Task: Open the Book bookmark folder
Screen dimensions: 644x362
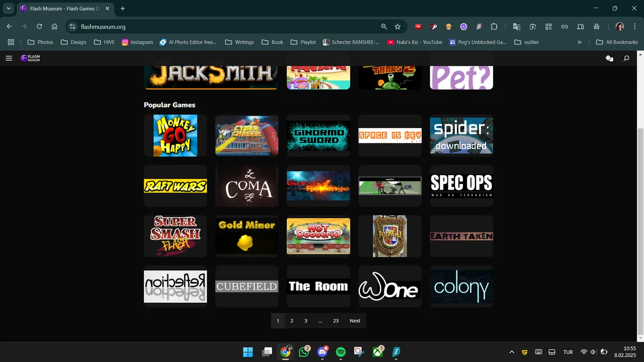Action: click(273, 42)
